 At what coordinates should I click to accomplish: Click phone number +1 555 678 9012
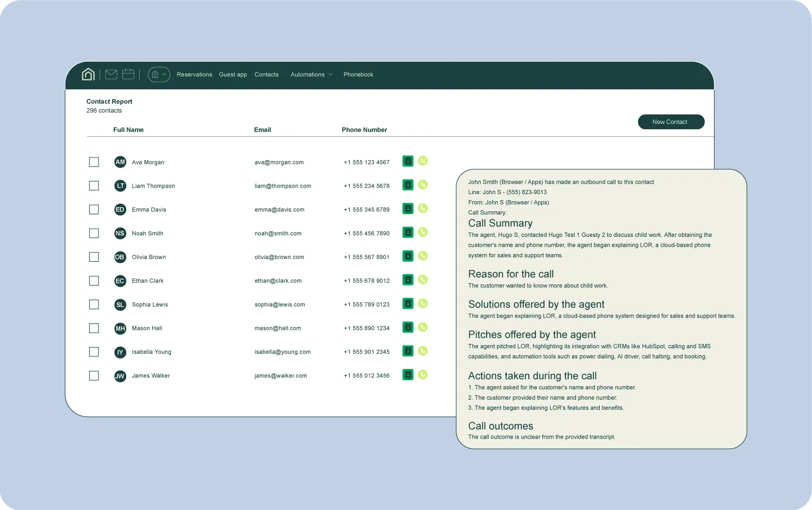pos(366,281)
